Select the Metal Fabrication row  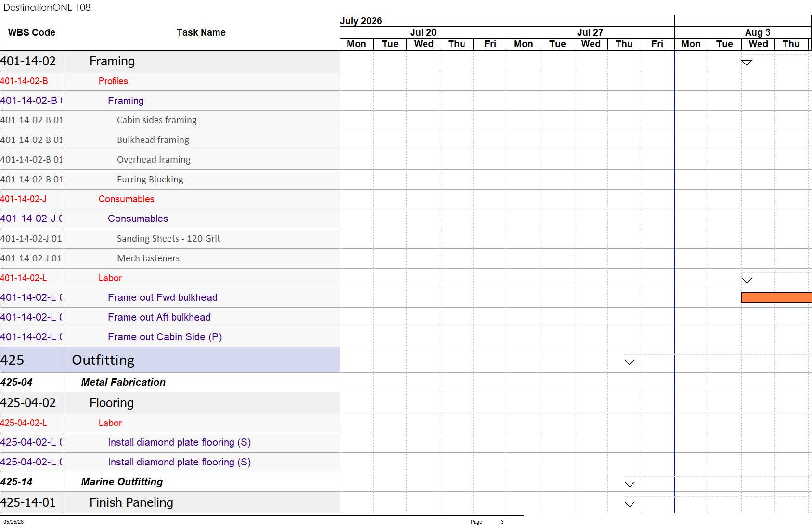point(170,382)
